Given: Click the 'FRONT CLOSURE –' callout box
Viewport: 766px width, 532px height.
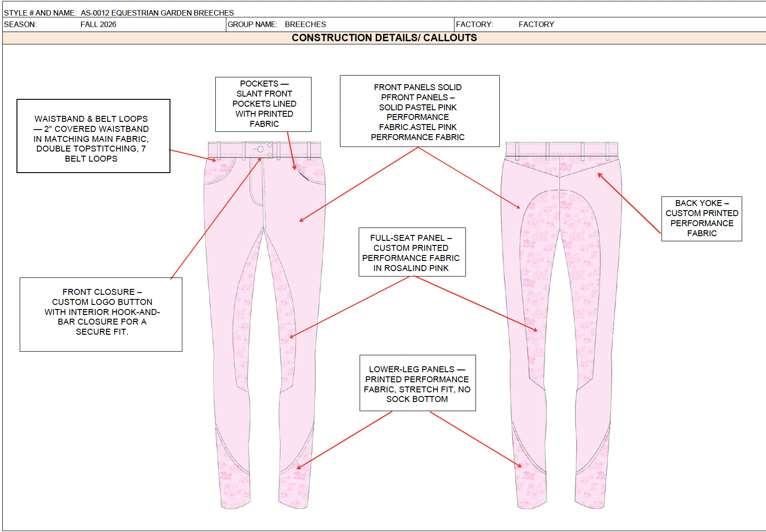Looking at the screenshot, I should tap(101, 315).
